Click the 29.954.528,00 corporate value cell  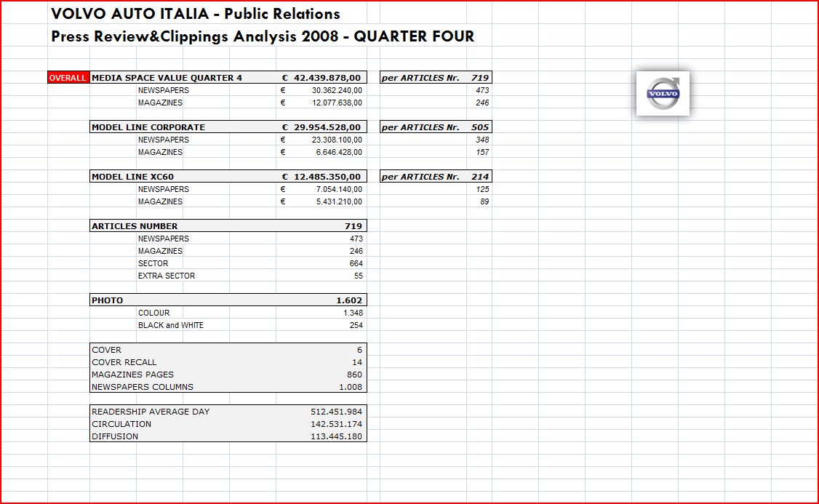pyautogui.click(x=321, y=127)
